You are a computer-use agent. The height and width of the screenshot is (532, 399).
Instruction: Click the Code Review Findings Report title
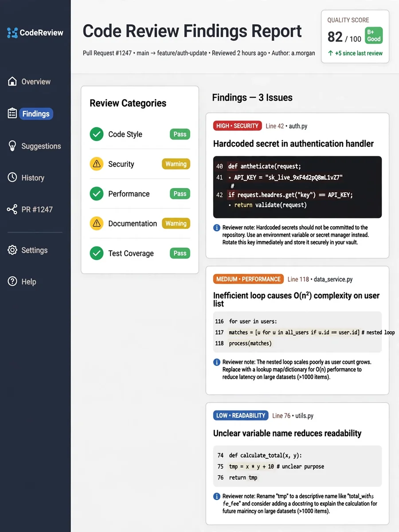coord(192,31)
